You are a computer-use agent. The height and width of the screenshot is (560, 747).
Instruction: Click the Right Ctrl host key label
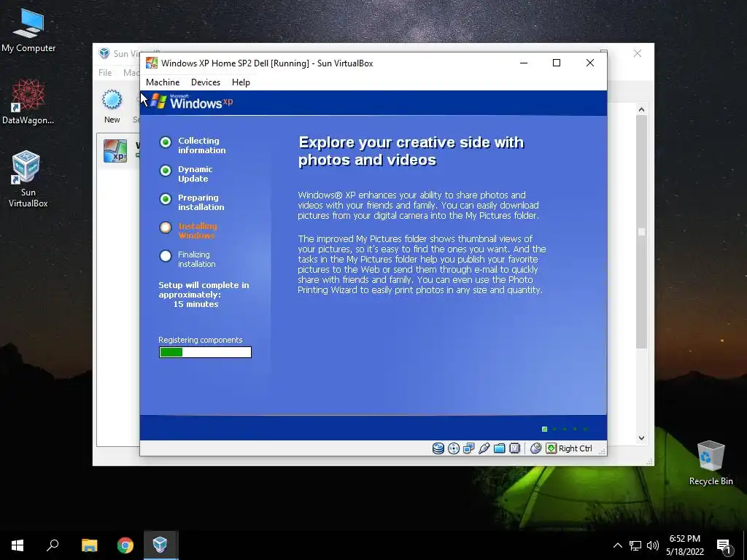[x=575, y=448]
